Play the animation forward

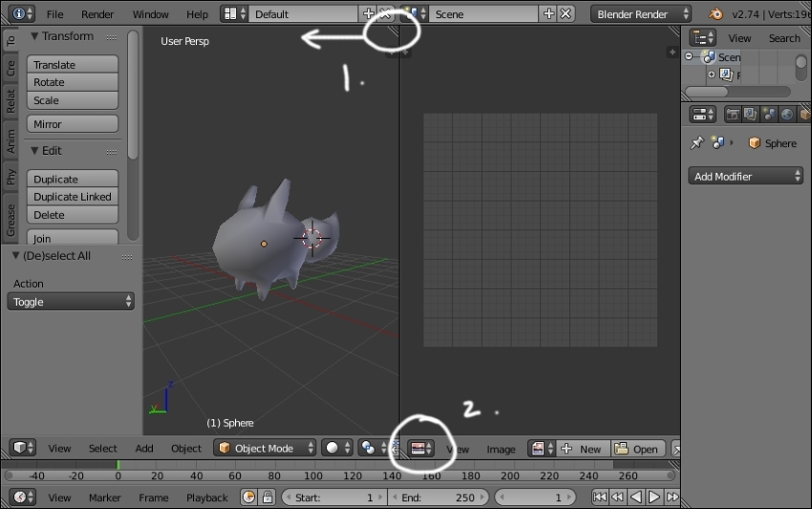click(x=654, y=498)
